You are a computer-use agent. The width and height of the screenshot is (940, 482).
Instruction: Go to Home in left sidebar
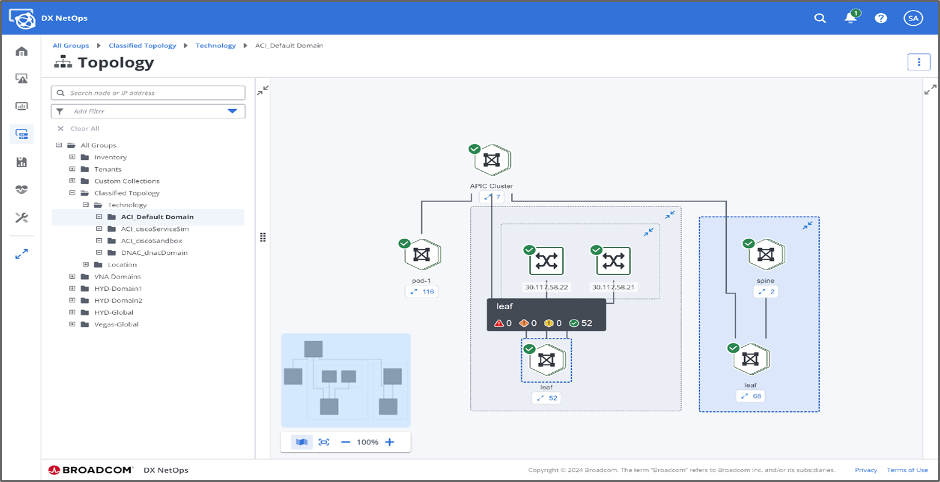pos(21,51)
